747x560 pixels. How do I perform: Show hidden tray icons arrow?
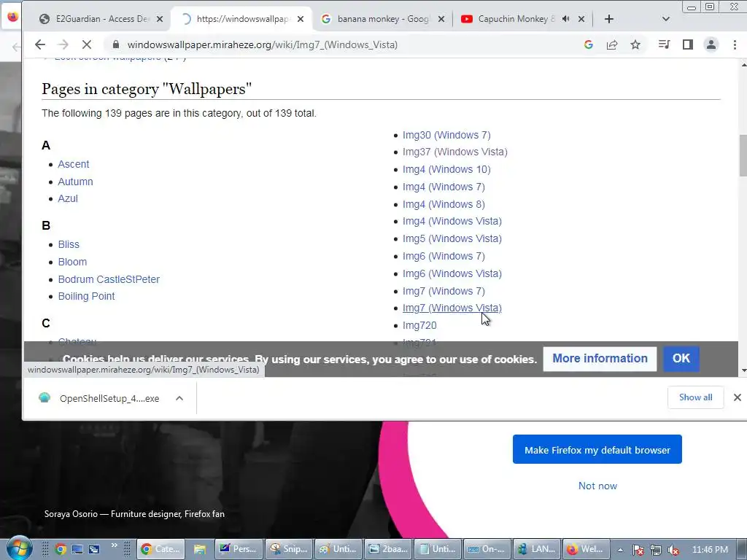[620, 550]
